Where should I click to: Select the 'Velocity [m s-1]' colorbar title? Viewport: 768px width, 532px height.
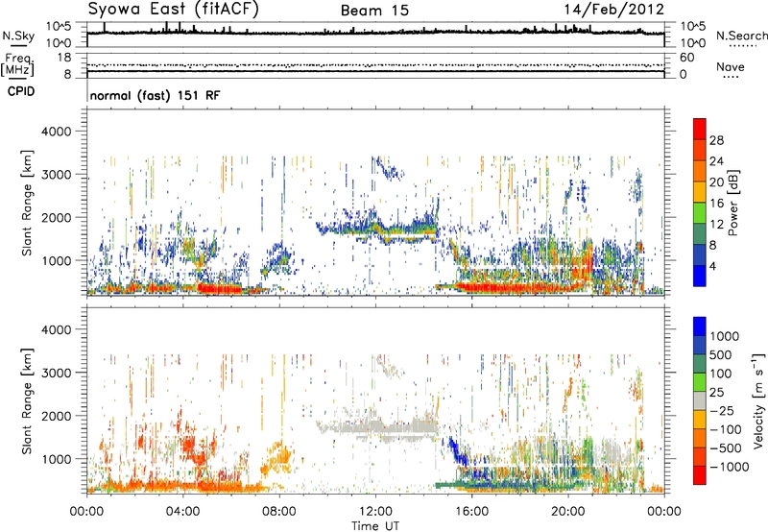click(x=758, y=400)
